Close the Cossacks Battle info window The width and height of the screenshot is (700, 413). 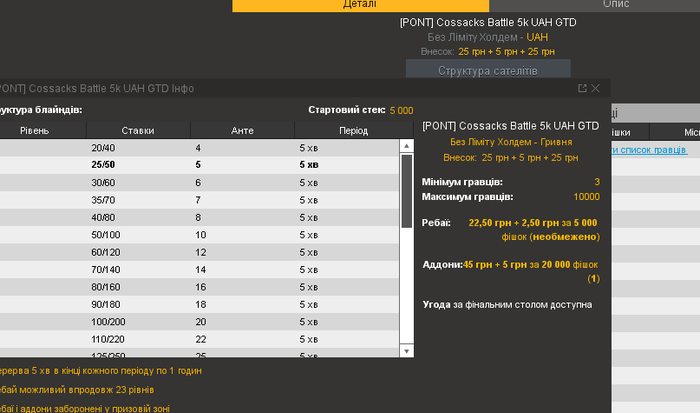click(596, 88)
